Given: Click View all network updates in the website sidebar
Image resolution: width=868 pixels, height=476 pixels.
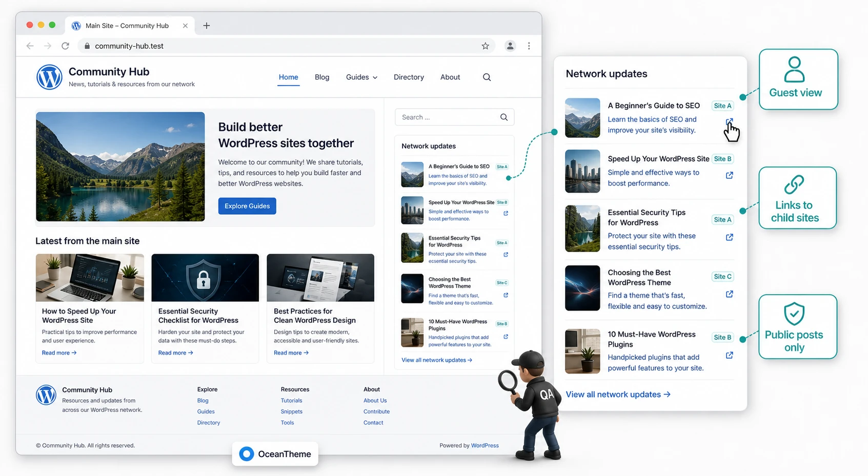Looking at the screenshot, I should point(436,360).
